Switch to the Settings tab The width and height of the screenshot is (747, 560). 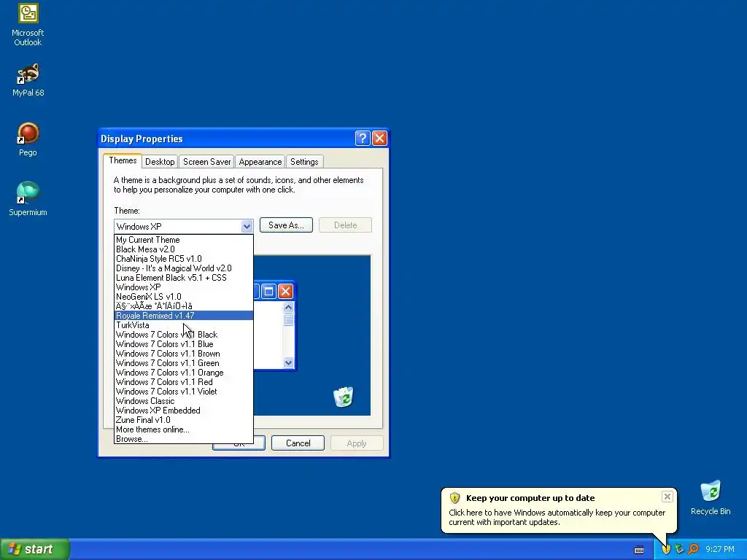click(x=304, y=162)
